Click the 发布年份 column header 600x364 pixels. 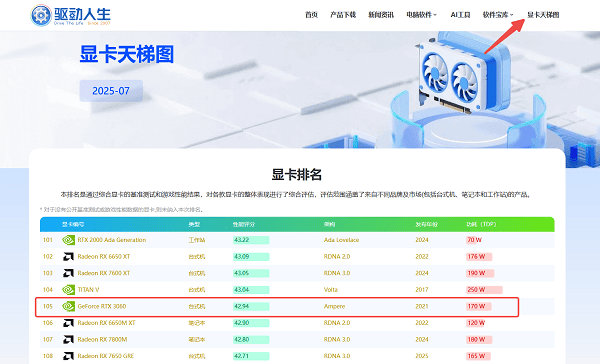click(426, 224)
